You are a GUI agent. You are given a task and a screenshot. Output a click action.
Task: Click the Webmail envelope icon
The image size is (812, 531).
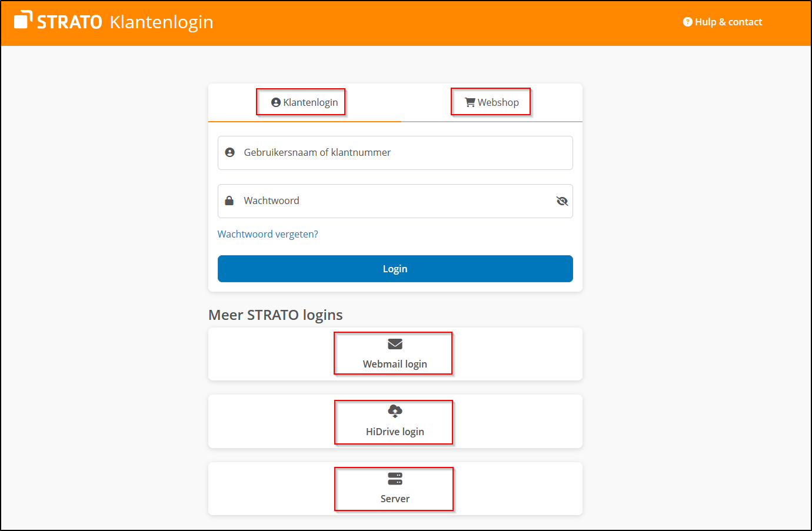[395, 344]
